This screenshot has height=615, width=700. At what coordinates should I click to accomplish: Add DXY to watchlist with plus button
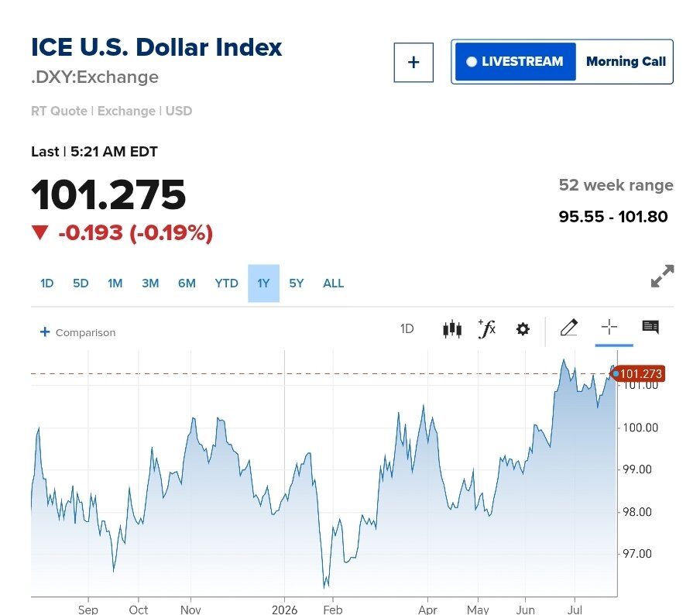click(x=413, y=63)
